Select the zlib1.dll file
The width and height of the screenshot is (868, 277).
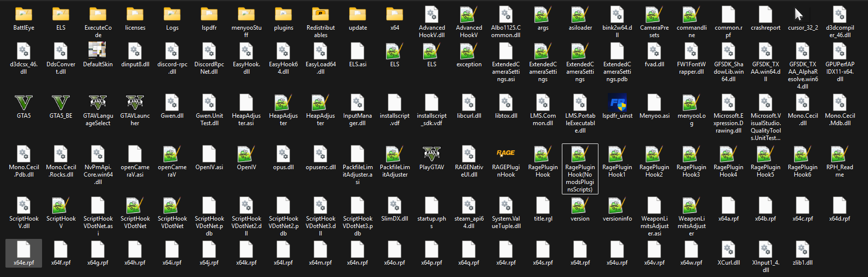click(802, 251)
